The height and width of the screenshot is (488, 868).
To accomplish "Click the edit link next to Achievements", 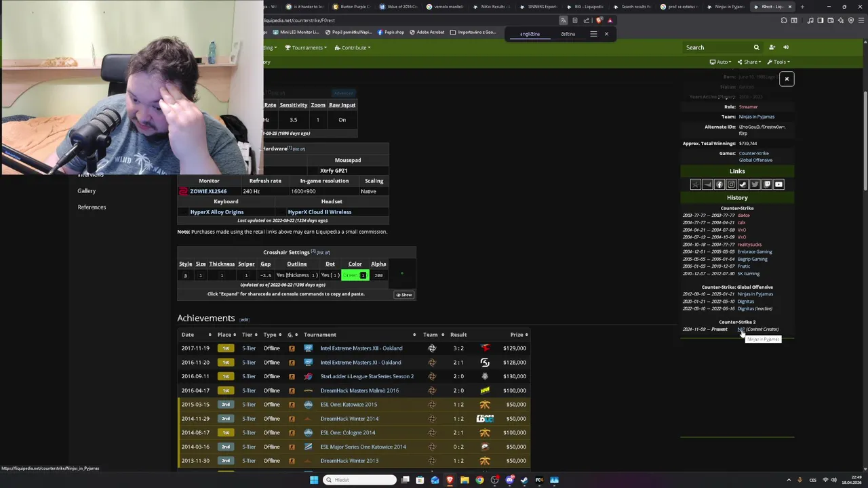I will 244,320.
